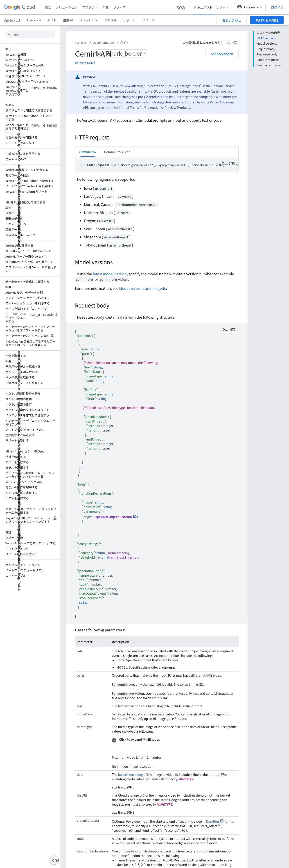Click plus icon for MIME types

coord(114,740)
